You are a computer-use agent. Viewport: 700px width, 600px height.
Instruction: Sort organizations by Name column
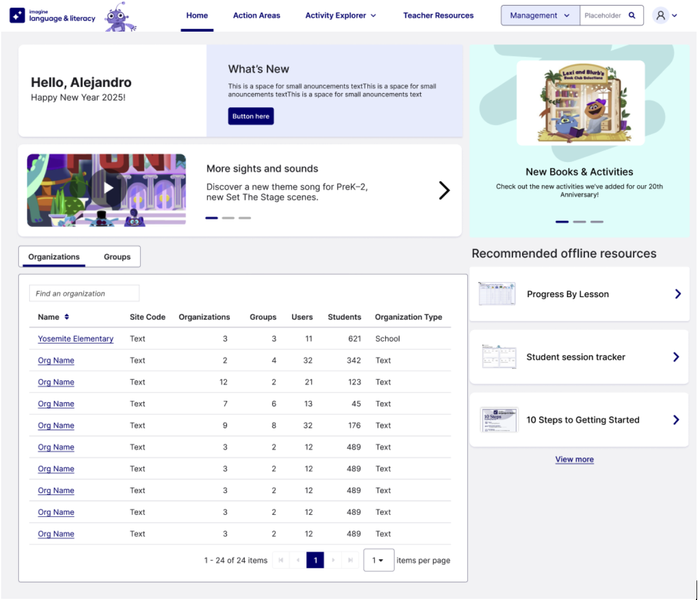(67, 317)
